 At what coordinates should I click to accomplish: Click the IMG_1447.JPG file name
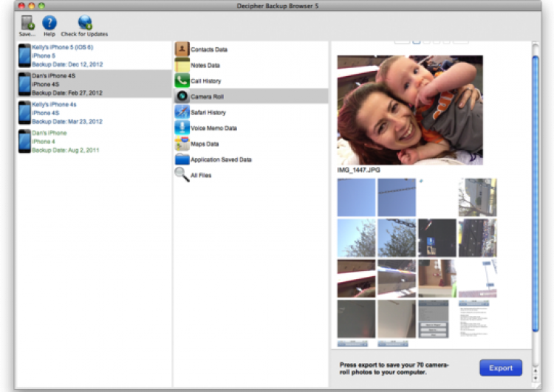(x=358, y=171)
